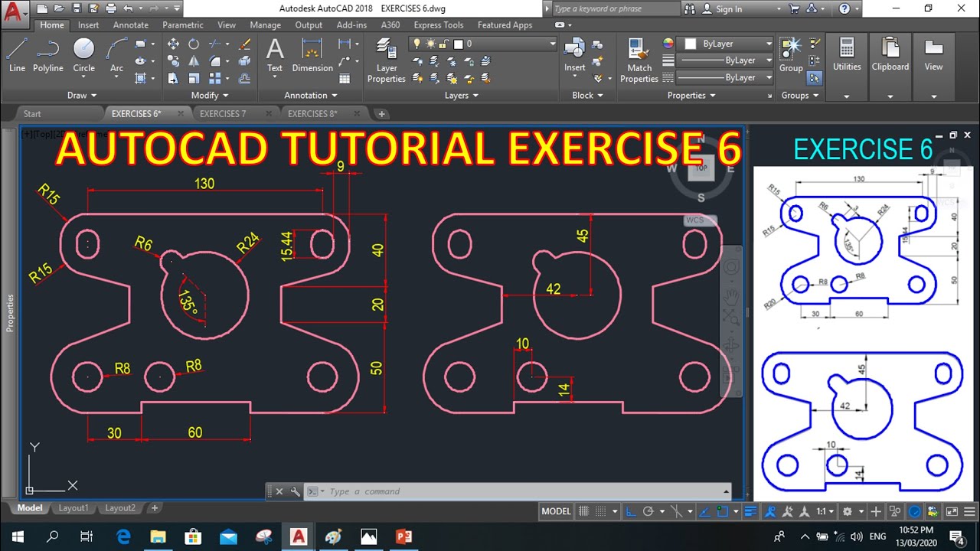This screenshot has height=551, width=980.
Task: Toggle snap mode in status bar
Action: click(x=602, y=511)
